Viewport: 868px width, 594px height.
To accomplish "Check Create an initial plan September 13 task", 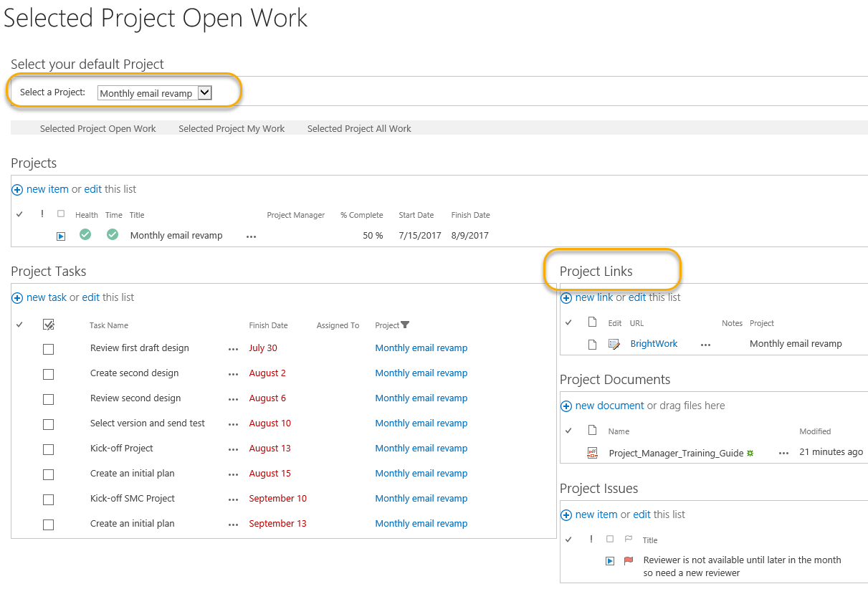I will pos(48,524).
